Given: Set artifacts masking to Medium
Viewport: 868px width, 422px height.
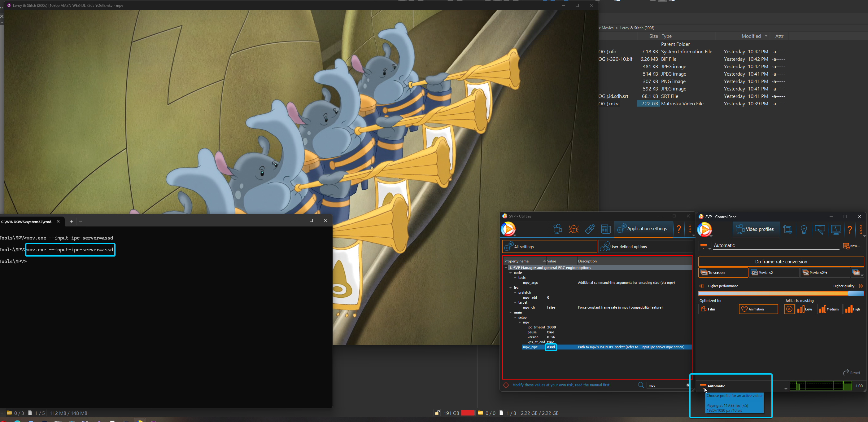Looking at the screenshot, I should (830, 309).
